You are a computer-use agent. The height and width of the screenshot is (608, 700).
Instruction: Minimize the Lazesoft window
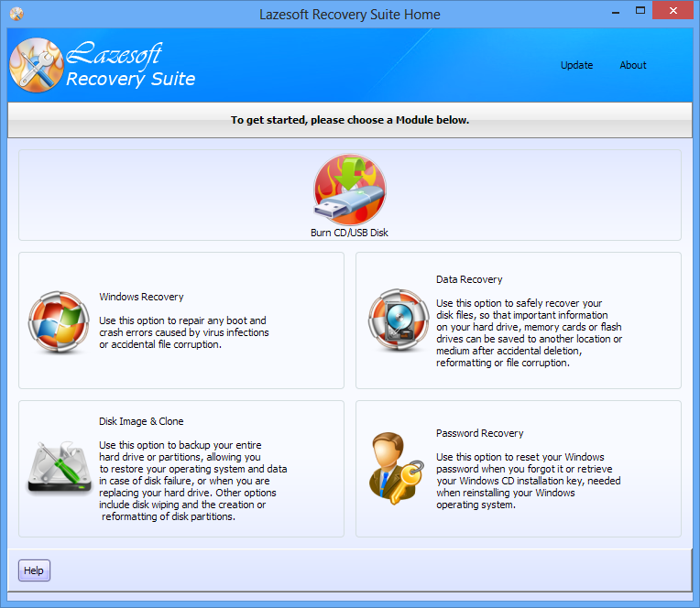point(616,12)
